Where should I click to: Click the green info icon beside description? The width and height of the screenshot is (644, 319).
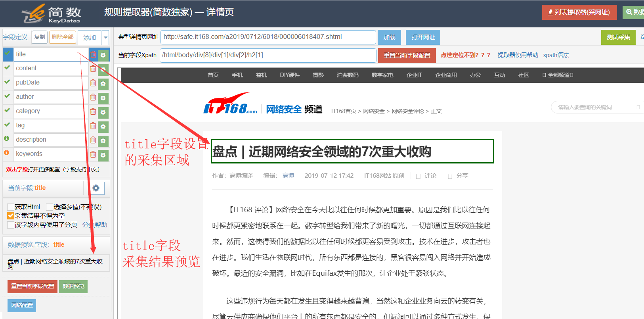pyautogui.click(x=7, y=138)
